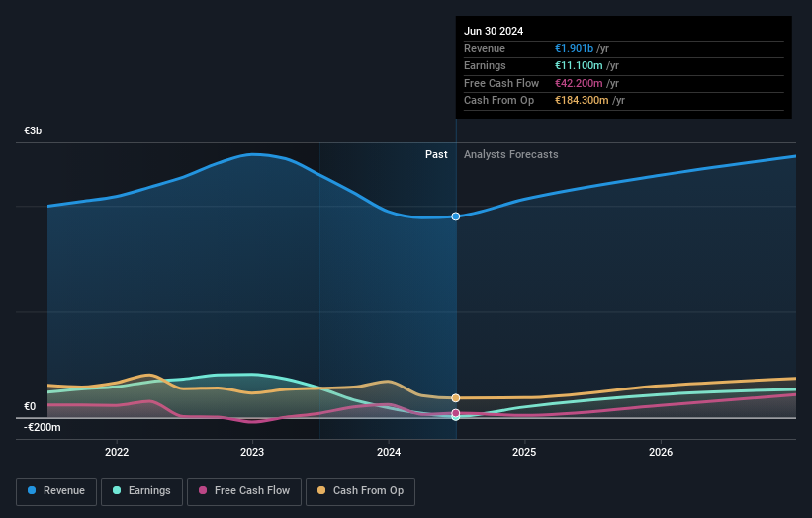Toggle the Cash From Op legend button

360,491
